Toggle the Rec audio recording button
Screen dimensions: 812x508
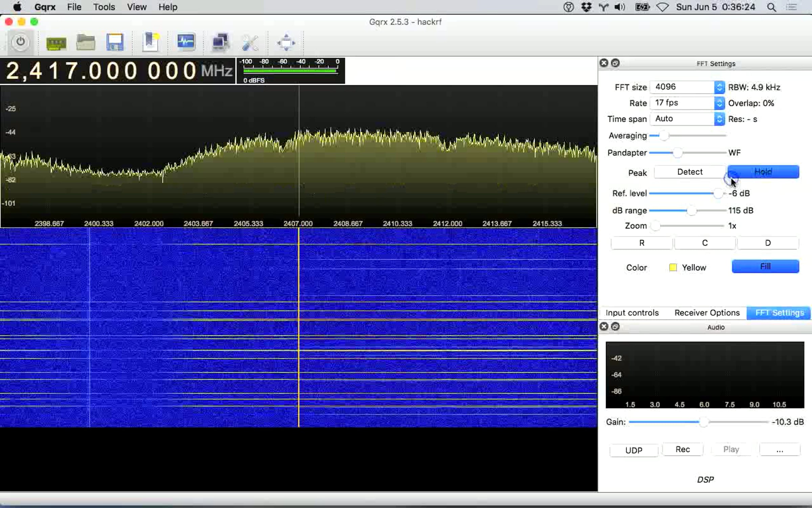click(683, 449)
